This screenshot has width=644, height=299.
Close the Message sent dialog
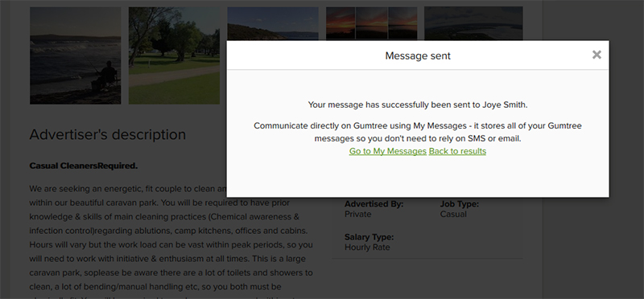[x=597, y=55]
